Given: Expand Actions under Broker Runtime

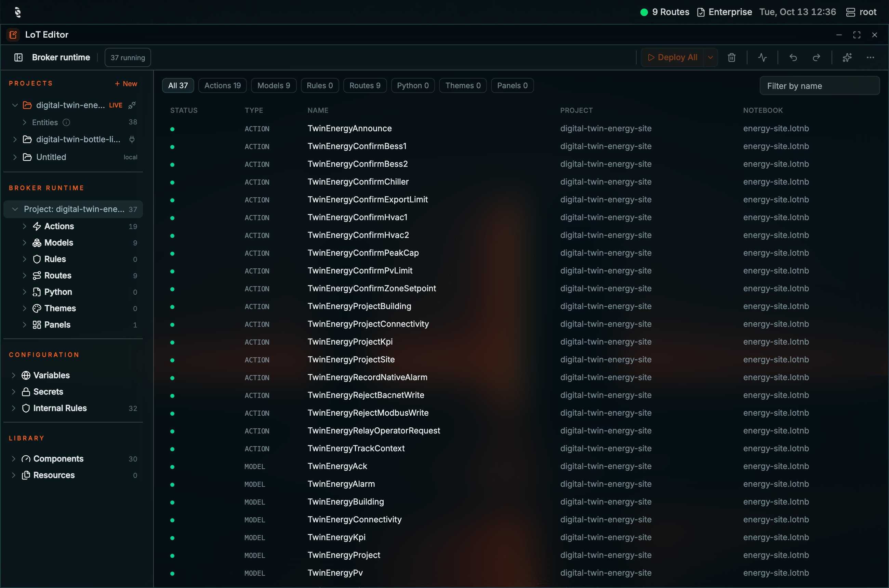Looking at the screenshot, I should (x=24, y=227).
